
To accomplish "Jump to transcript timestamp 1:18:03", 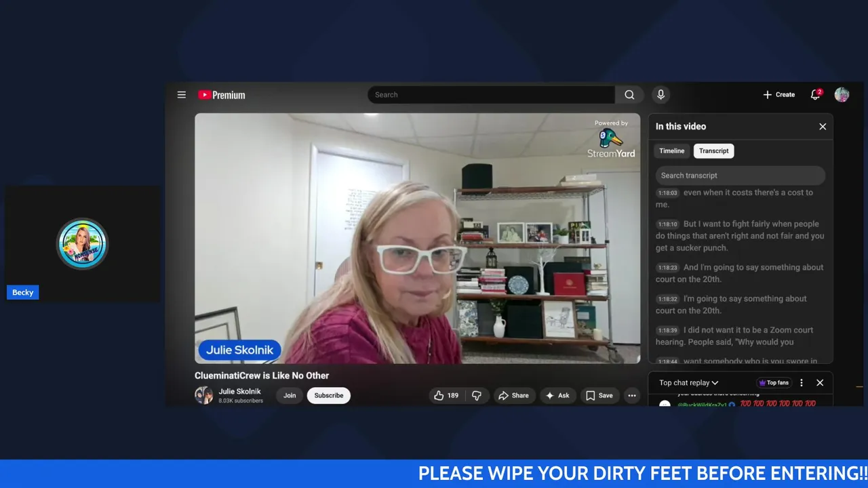I will click(668, 193).
